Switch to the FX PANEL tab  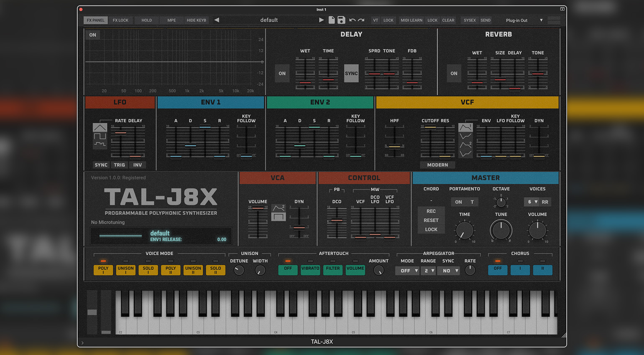click(96, 20)
